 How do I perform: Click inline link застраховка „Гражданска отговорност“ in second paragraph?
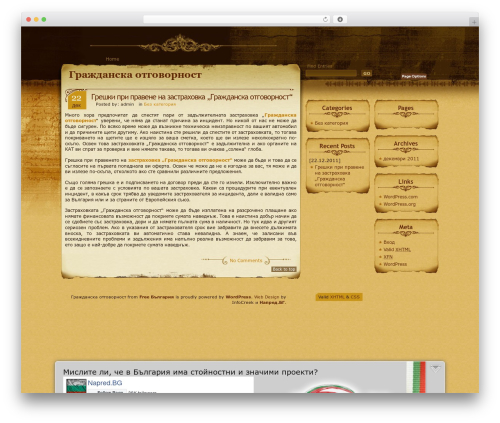point(180,160)
